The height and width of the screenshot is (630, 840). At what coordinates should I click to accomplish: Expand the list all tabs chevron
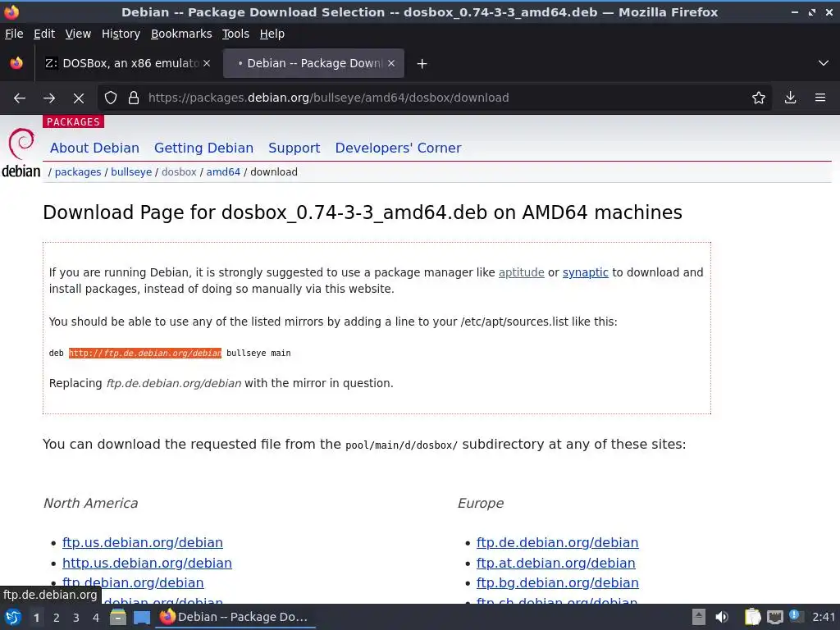tap(824, 63)
